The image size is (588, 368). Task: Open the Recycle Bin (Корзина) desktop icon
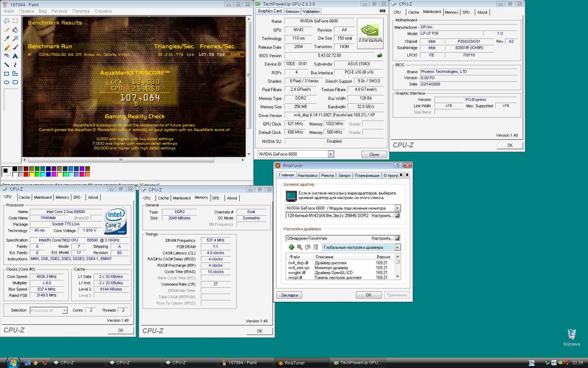[x=572, y=337]
